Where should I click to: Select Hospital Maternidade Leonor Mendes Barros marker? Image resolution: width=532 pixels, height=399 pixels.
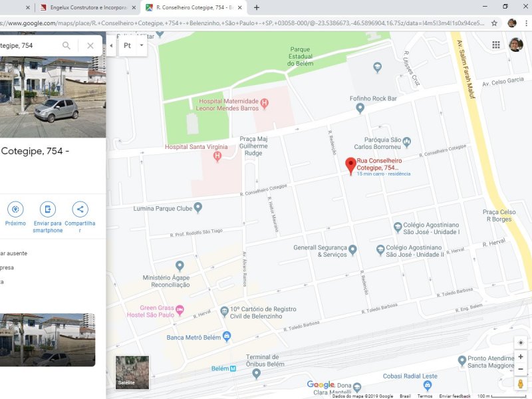coord(265,104)
